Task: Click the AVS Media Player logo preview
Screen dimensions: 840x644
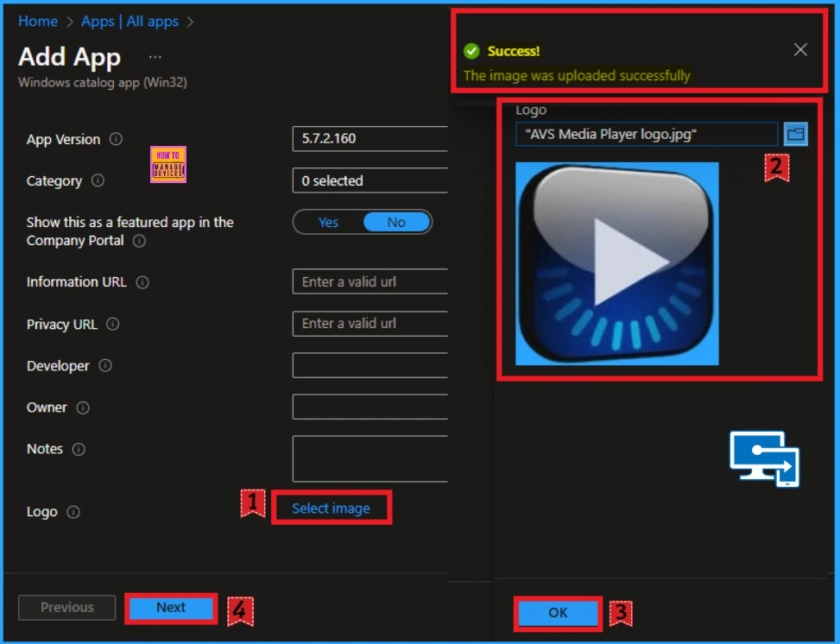Action: point(617,263)
